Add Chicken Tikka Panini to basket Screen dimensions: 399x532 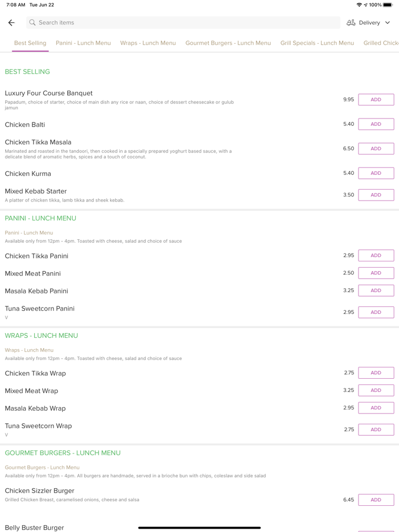(376, 256)
